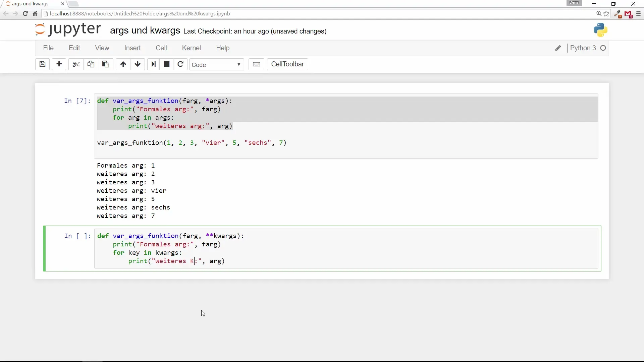
Task: Click into the kwargs code cell editor
Action: 346,248
